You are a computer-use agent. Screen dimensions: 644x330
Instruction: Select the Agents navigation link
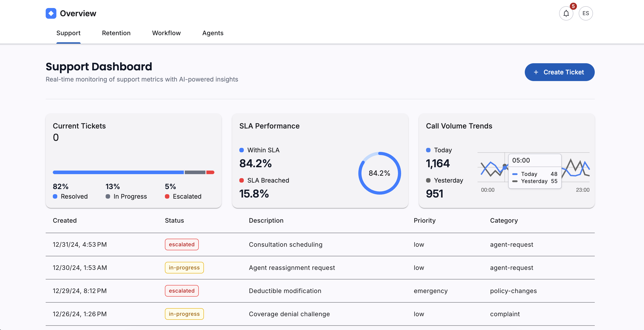(213, 33)
